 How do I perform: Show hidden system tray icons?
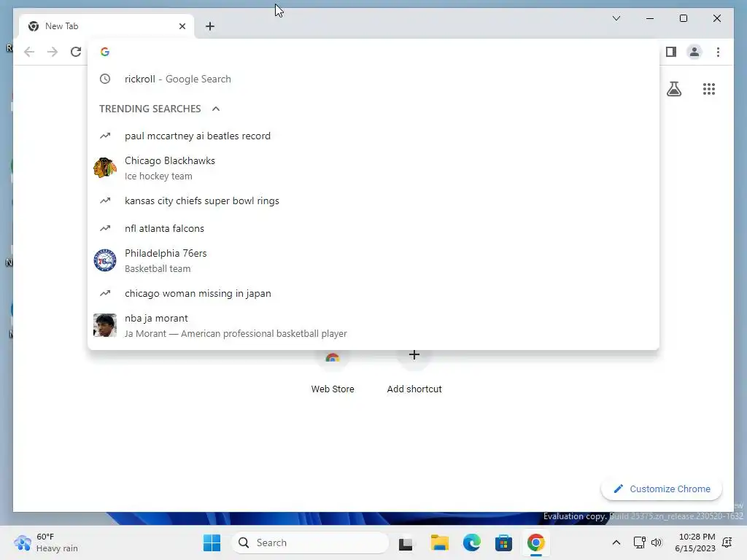[x=616, y=542]
